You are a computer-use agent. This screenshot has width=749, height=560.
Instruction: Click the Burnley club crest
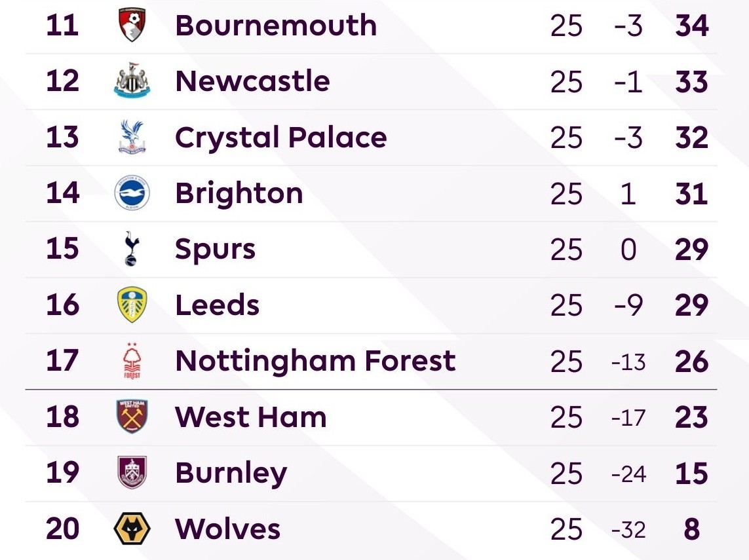point(132,473)
